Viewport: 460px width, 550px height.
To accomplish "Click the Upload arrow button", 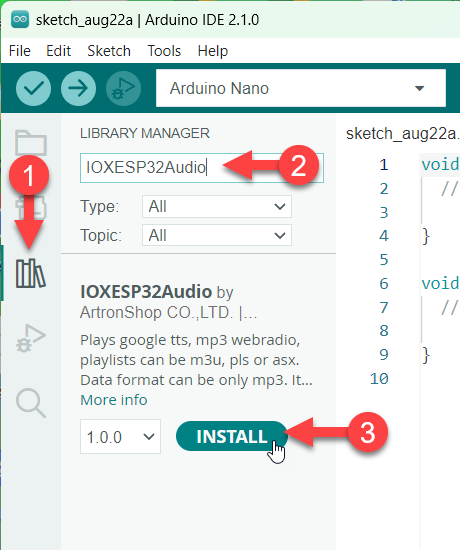I will (78, 88).
